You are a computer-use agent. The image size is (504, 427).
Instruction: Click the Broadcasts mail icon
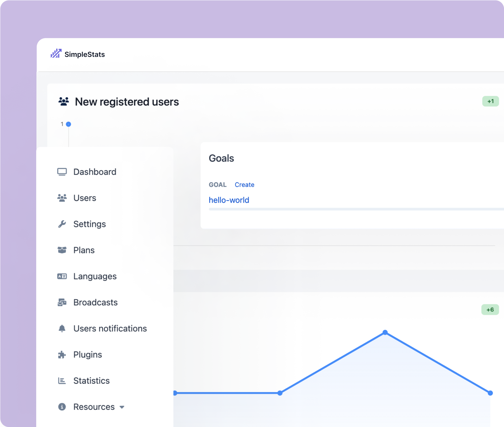click(x=62, y=302)
